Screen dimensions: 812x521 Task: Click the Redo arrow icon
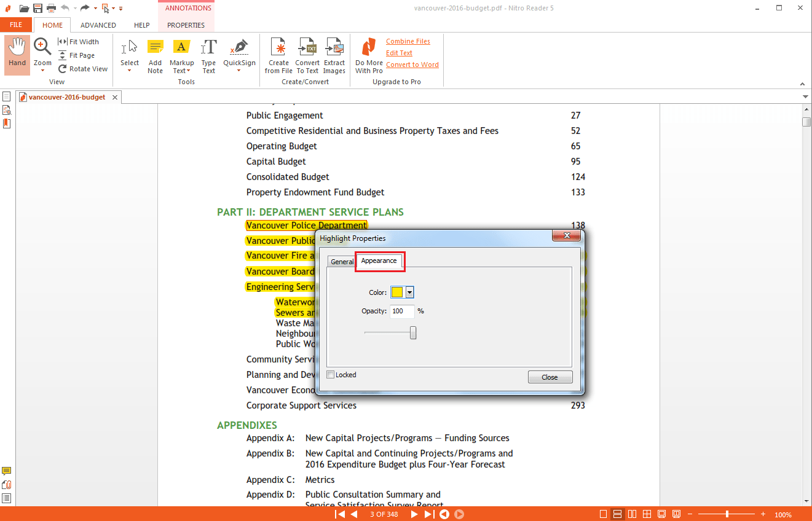point(85,8)
